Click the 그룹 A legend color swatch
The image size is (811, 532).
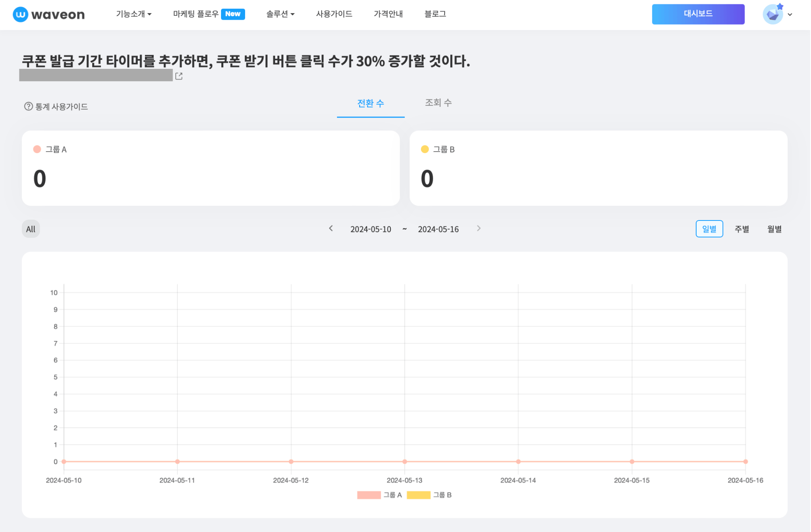[368, 495]
